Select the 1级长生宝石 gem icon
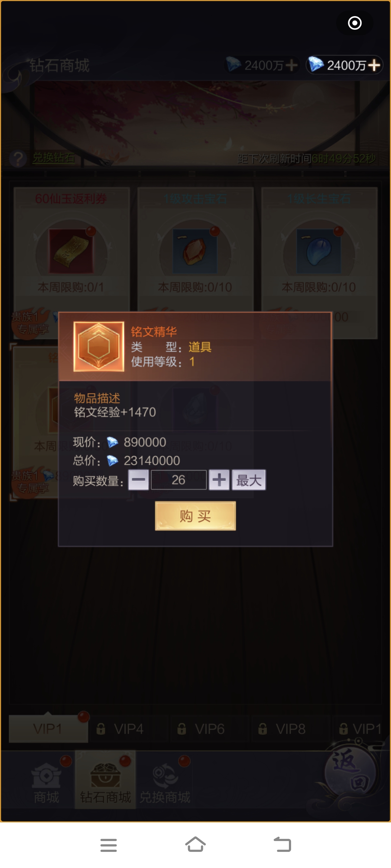 [319, 251]
